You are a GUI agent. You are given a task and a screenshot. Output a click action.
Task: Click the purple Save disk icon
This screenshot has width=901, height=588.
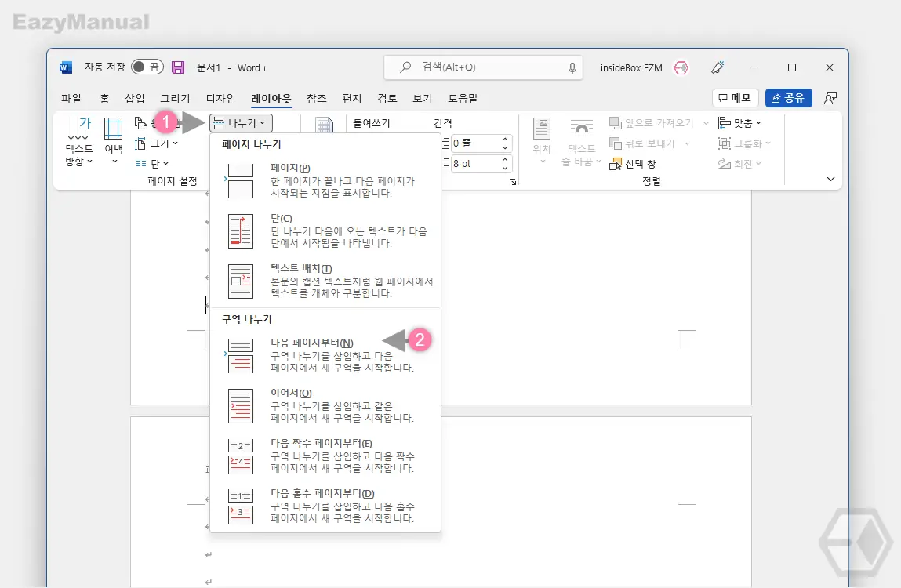click(178, 67)
